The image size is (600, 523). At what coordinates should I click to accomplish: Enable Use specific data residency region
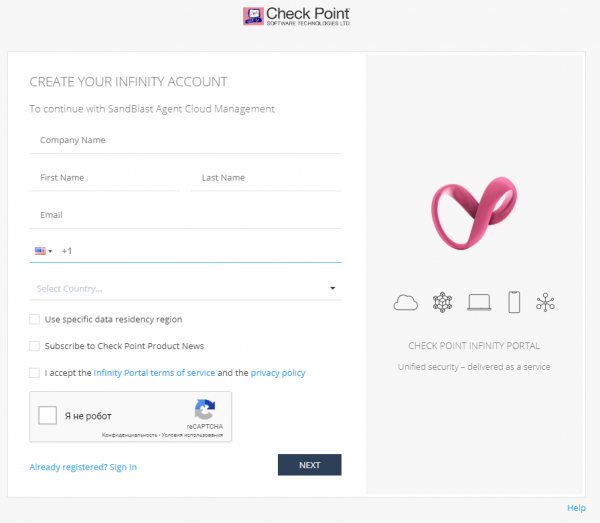tap(36, 320)
